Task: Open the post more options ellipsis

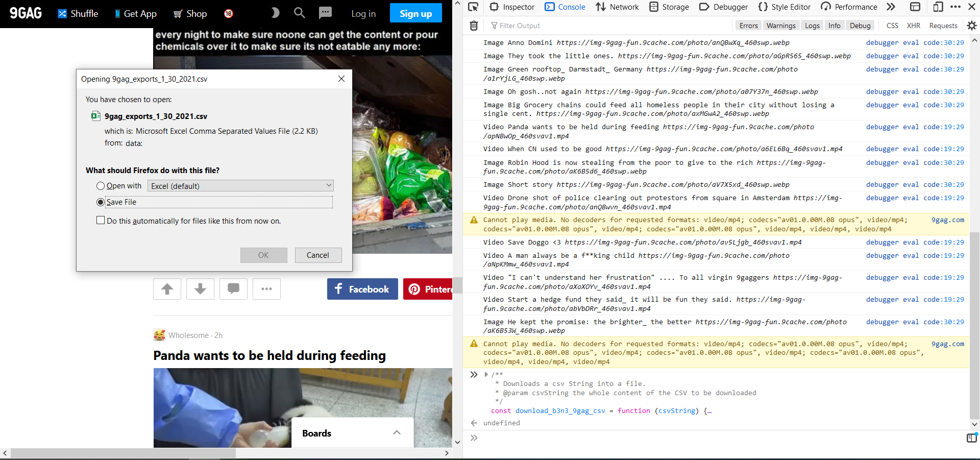Action: (x=266, y=289)
